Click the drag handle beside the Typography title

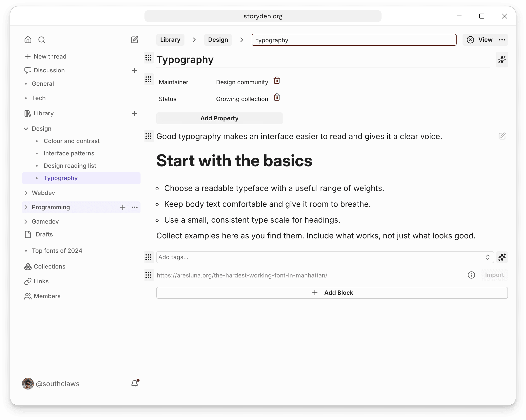pyautogui.click(x=148, y=58)
